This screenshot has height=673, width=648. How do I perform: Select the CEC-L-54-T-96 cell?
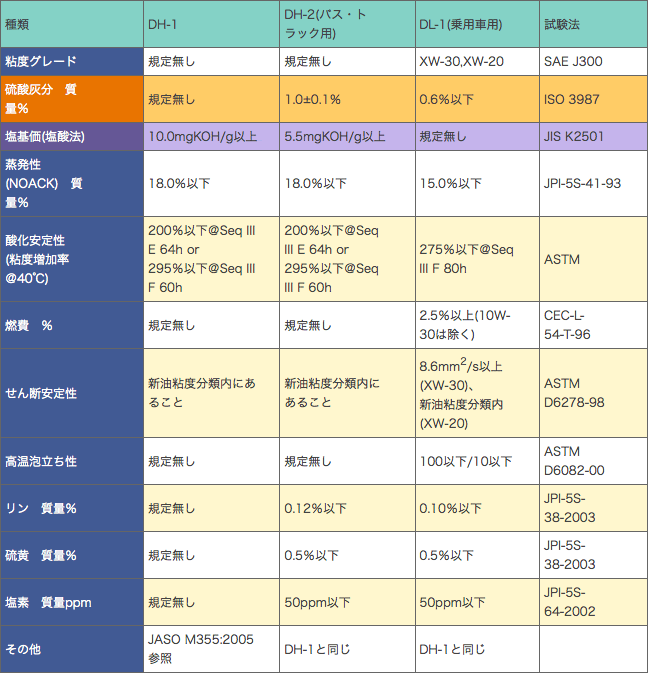click(x=590, y=325)
